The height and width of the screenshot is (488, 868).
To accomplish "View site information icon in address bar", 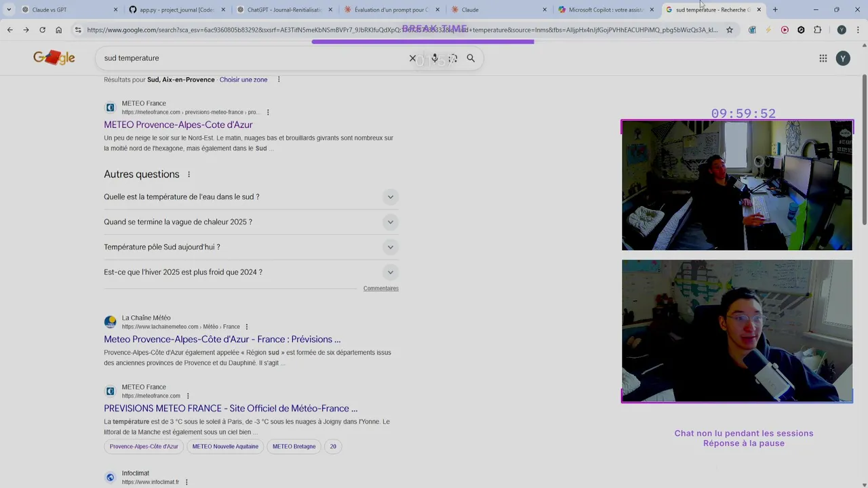I will click(78, 30).
